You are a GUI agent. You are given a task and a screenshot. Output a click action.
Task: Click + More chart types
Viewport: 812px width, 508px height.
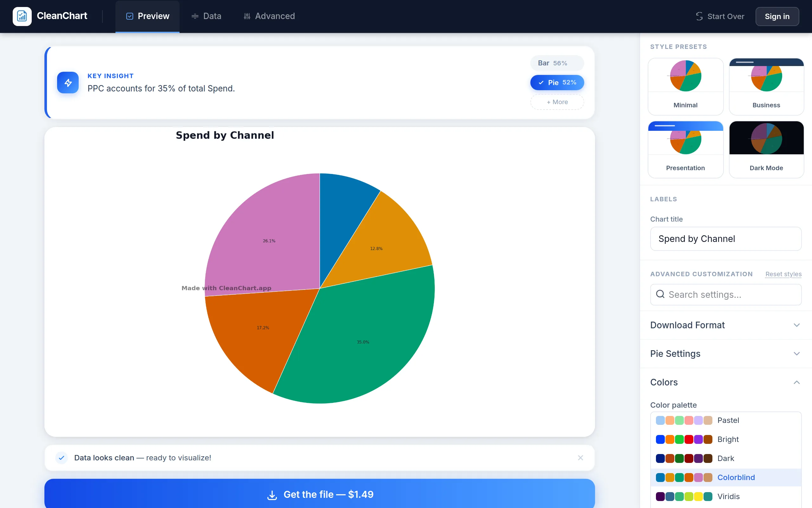coord(557,102)
